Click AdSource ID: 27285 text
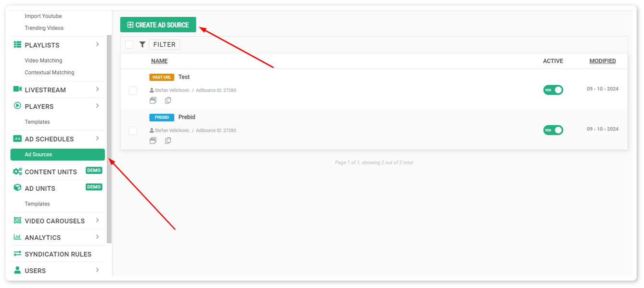The image size is (644, 288). 216,90
